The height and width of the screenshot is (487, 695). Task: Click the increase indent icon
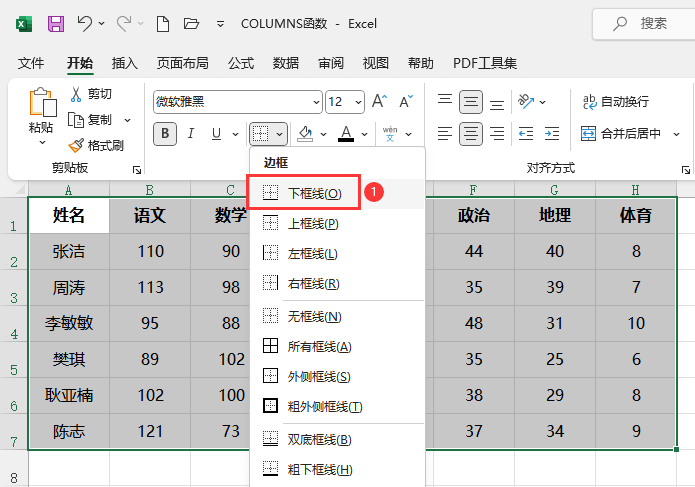(x=552, y=133)
